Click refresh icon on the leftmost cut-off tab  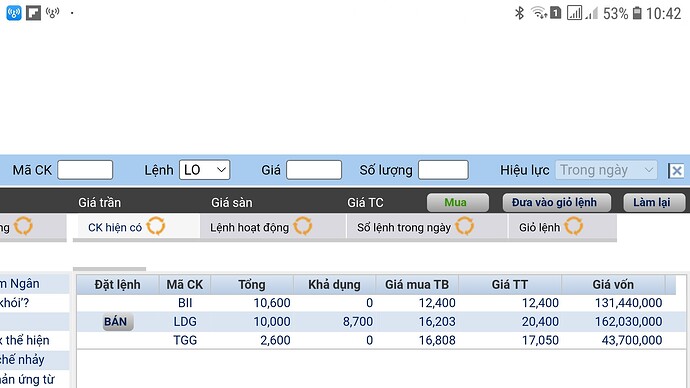pos(23,227)
